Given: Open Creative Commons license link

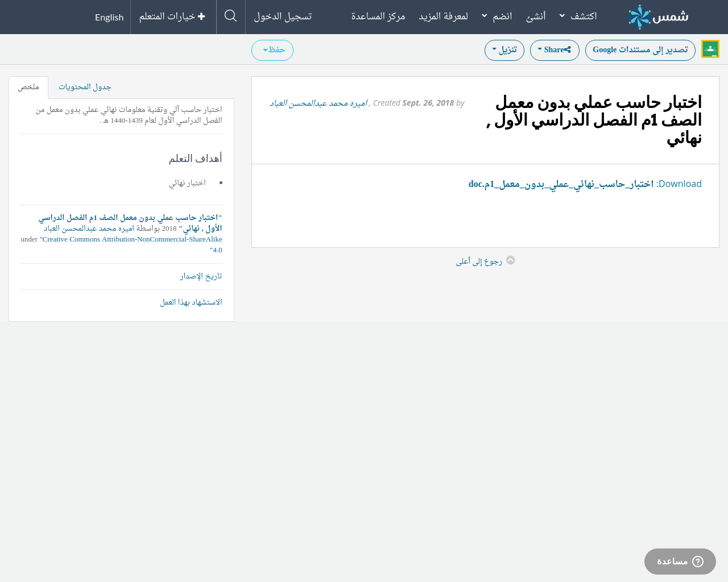Looking at the screenshot, I should tap(131, 244).
